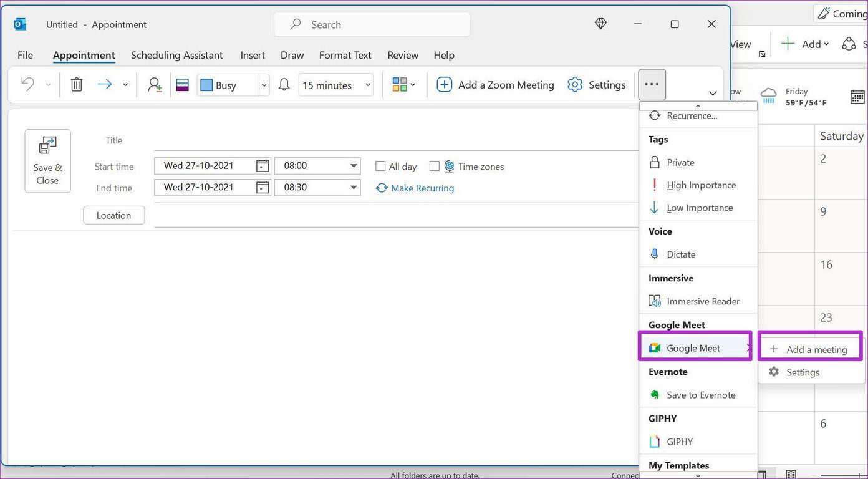
Task: Click the Undo arrow icon
Action: coord(27,84)
